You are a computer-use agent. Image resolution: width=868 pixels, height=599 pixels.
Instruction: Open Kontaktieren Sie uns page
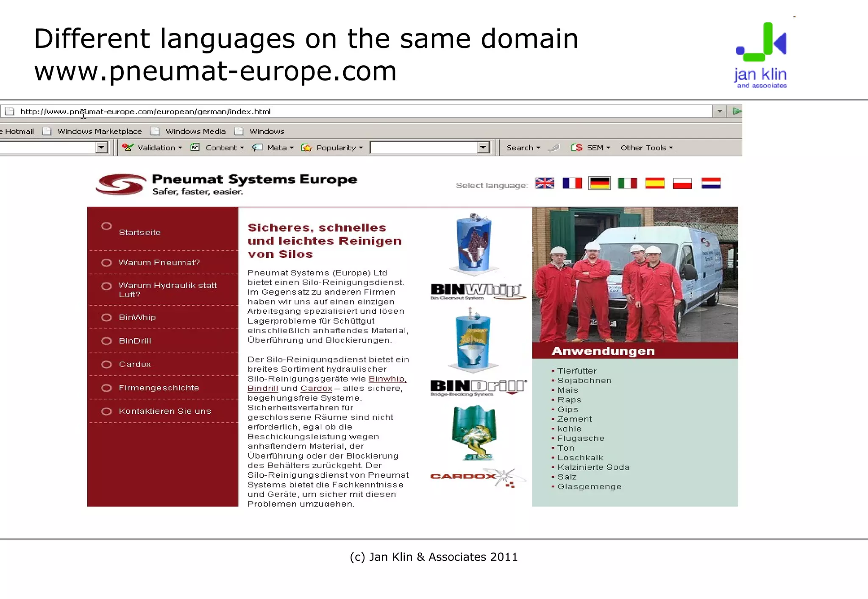[165, 411]
